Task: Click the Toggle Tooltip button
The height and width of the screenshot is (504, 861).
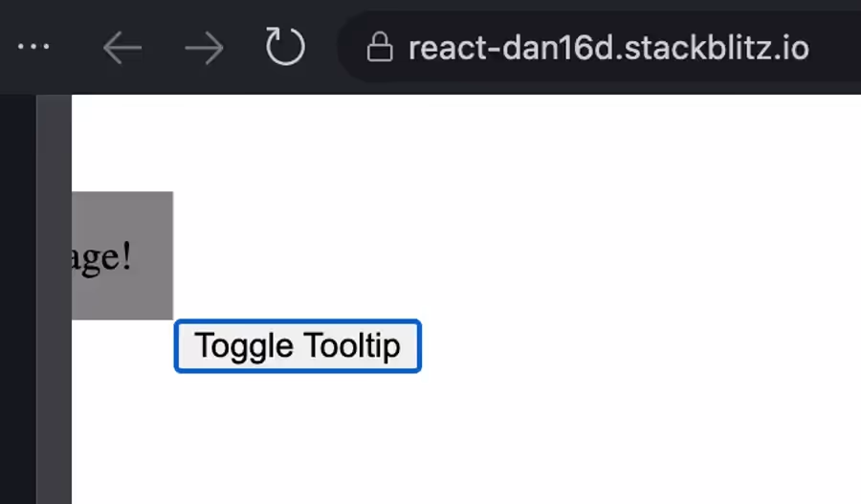Action: click(298, 346)
